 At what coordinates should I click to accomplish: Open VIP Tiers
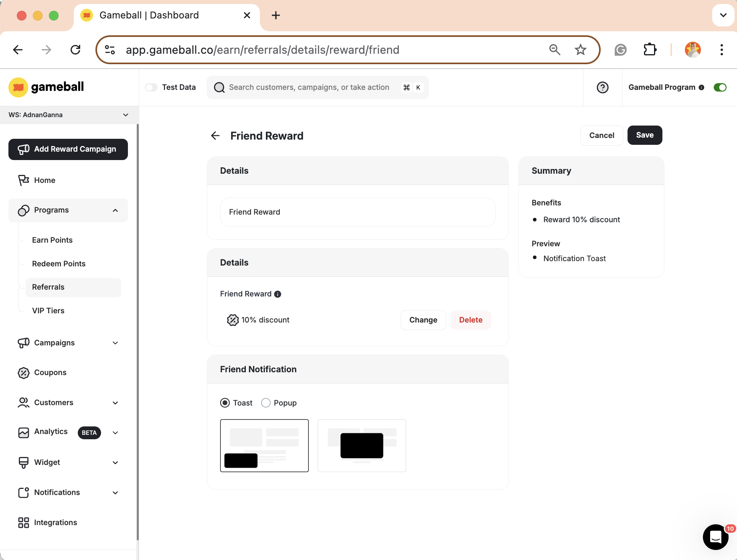tap(48, 310)
